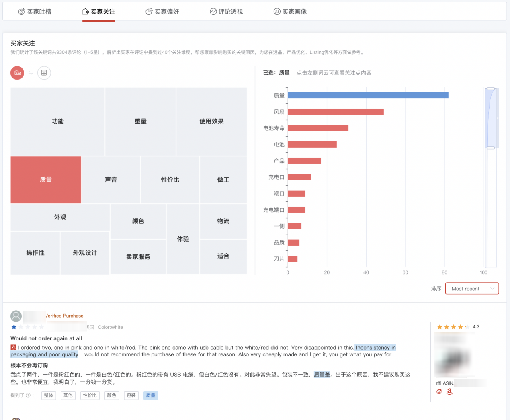Go to 买家画像 tab
Screen dimensions: 510x420
[x=290, y=12]
